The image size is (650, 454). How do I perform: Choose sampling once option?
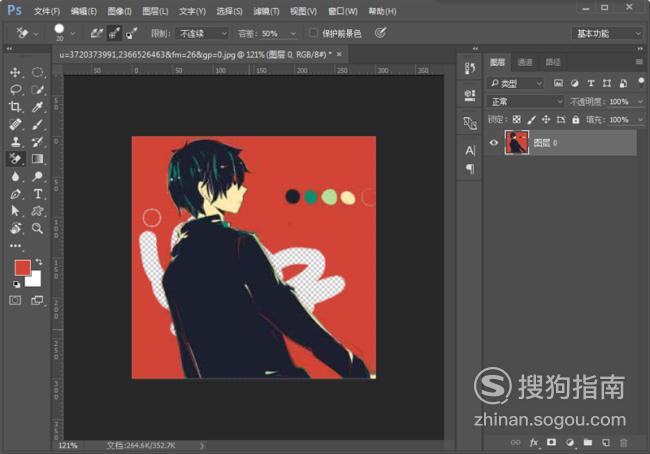[114, 33]
